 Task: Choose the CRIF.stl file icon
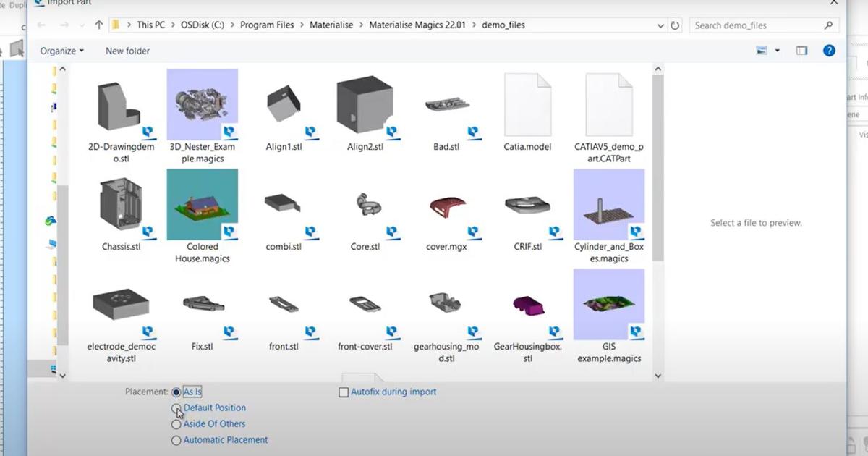pos(527,206)
